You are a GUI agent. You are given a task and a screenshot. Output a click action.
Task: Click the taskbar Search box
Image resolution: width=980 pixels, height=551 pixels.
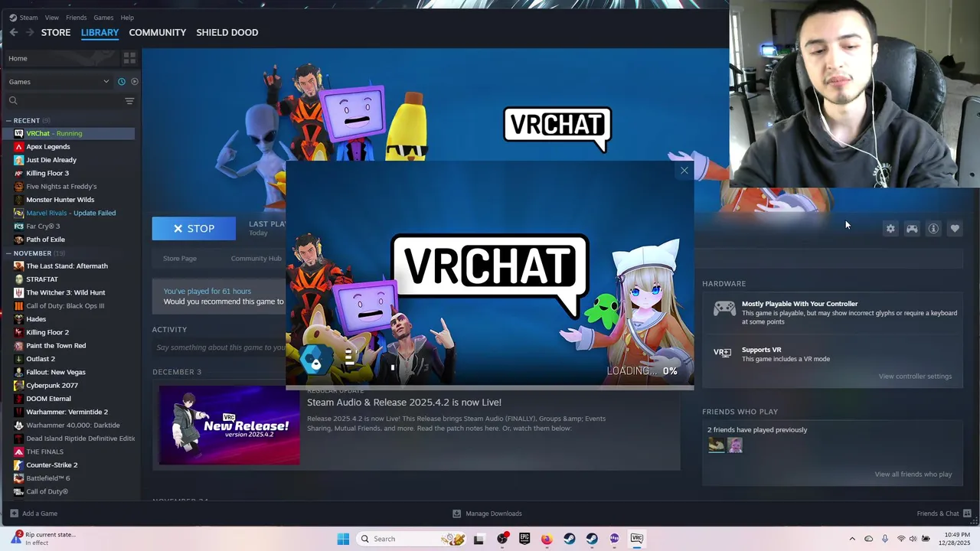(x=413, y=539)
